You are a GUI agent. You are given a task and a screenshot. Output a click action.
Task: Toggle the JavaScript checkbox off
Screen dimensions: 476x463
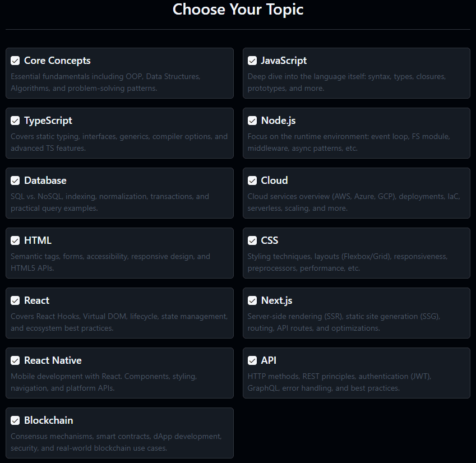pos(252,60)
